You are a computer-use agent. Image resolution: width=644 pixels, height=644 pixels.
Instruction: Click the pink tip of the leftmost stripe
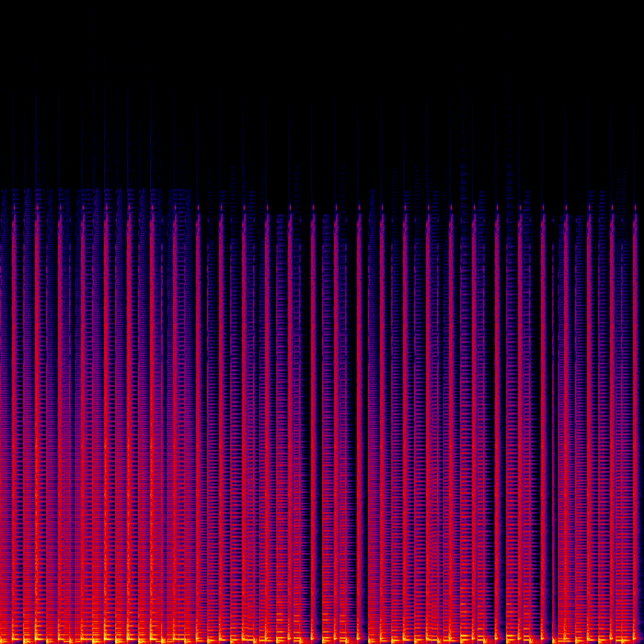pos(14,206)
